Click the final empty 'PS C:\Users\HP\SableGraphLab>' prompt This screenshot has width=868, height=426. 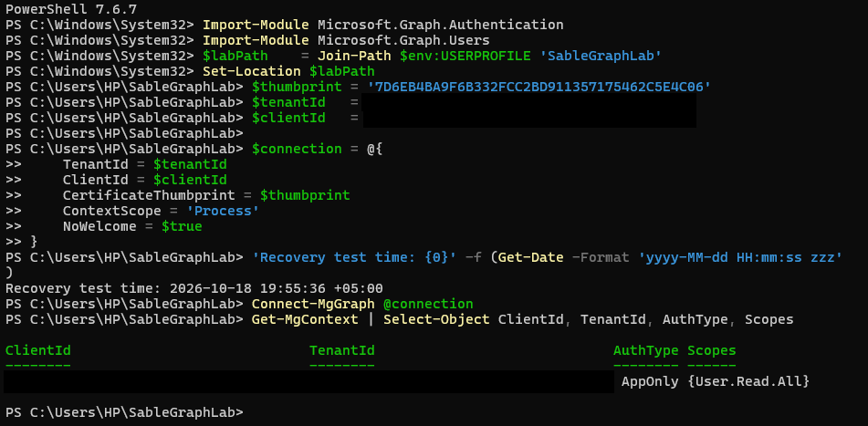point(124,412)
